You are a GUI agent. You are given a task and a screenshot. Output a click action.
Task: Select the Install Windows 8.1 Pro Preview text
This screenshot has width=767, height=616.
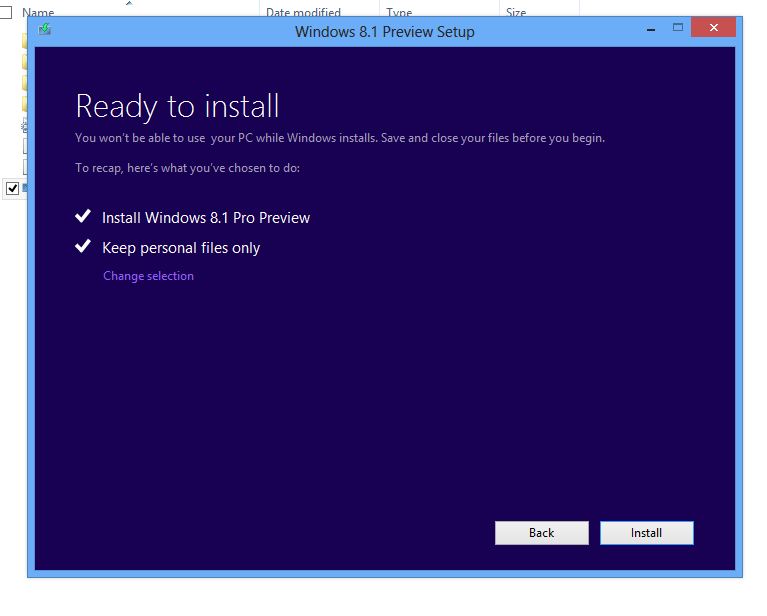[206, 218]
